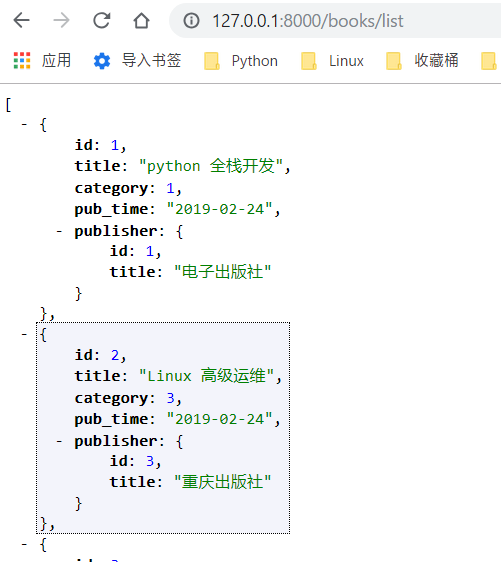Image resolution: width=501 pixels, height=562 pixels.
Task: Open the 收藏桶 bookmark folder label
Action: coord(436,60)
